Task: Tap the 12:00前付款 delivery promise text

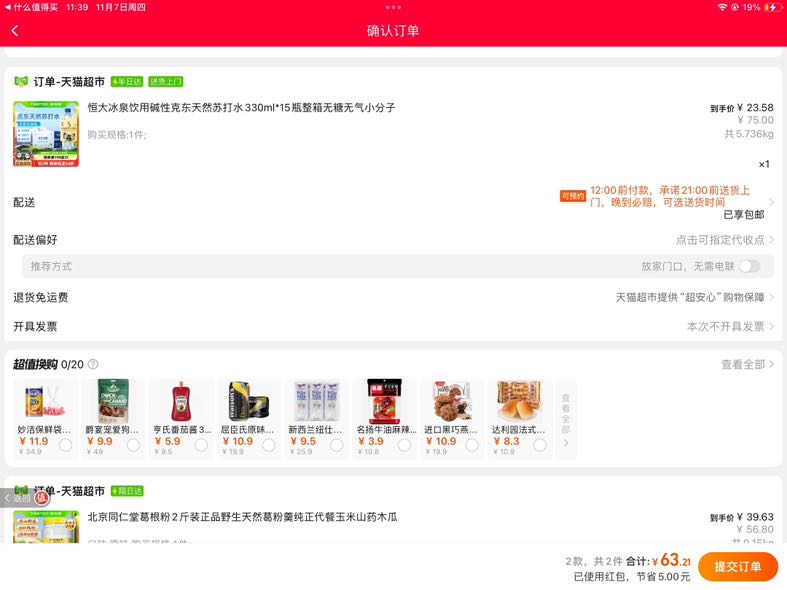Action: (670, 196)
